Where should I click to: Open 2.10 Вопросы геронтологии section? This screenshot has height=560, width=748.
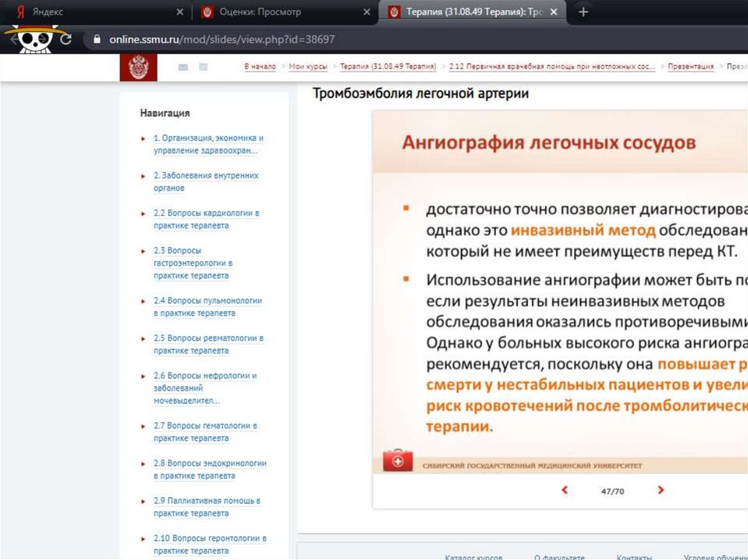[x=210, y=544]
